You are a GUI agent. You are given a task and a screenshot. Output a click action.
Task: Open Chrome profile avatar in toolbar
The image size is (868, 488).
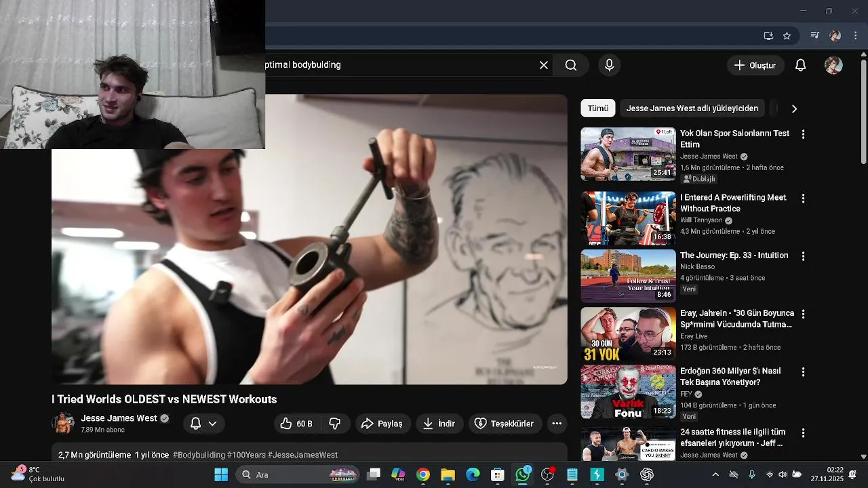click(835, 36)
